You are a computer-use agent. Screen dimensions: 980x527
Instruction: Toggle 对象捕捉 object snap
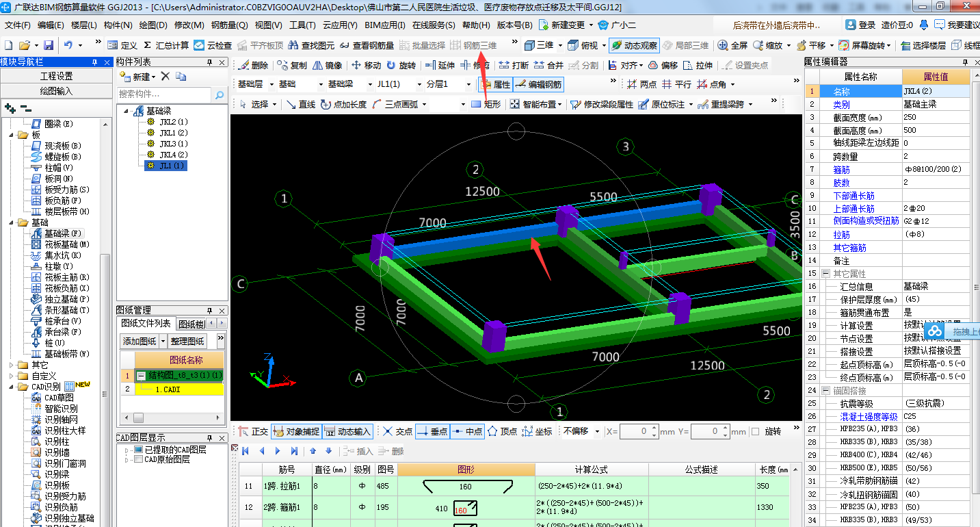pos(296,431)
